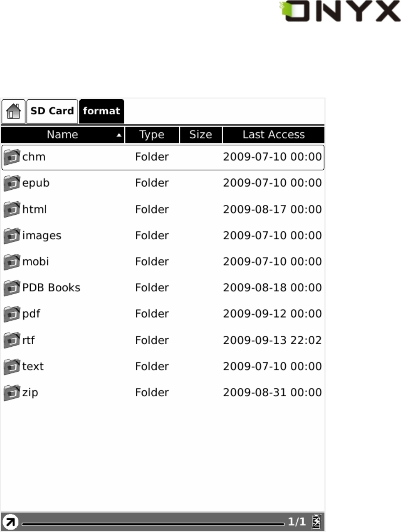Select the format breadcrumb tab

pos(101,111)
